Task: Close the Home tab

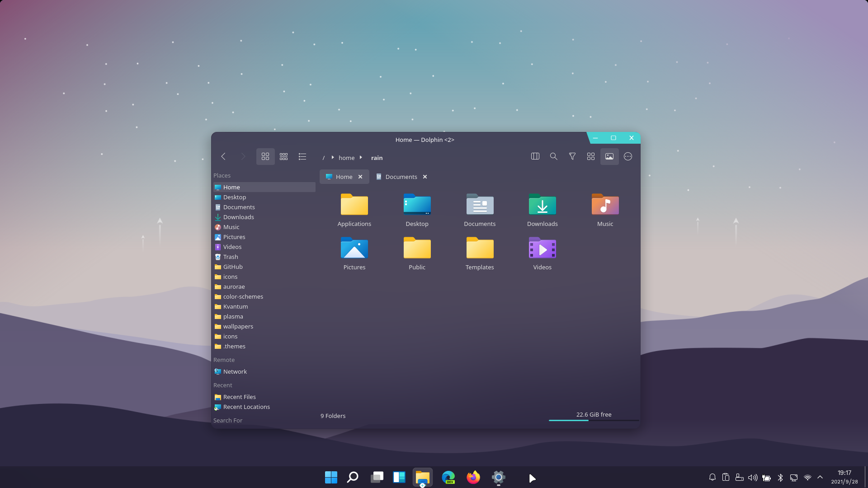Action: coord(360,177)
